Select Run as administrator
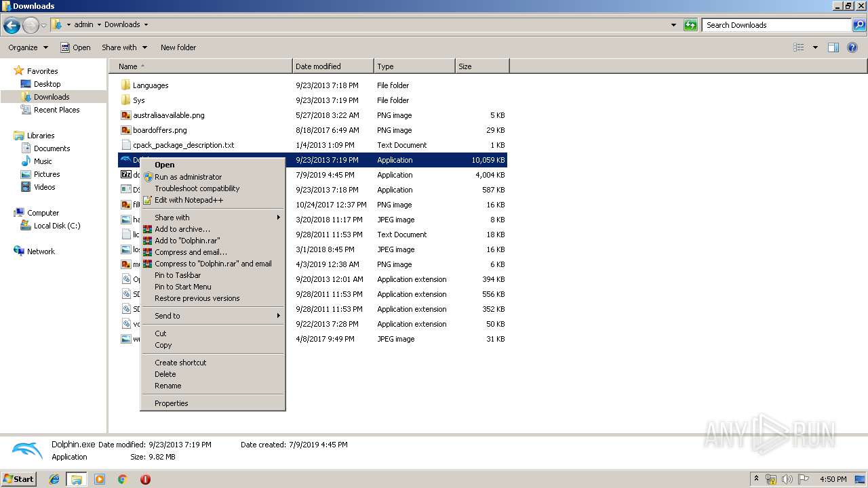The width and height of the screenshot is (868, 488). click(212, 177)
